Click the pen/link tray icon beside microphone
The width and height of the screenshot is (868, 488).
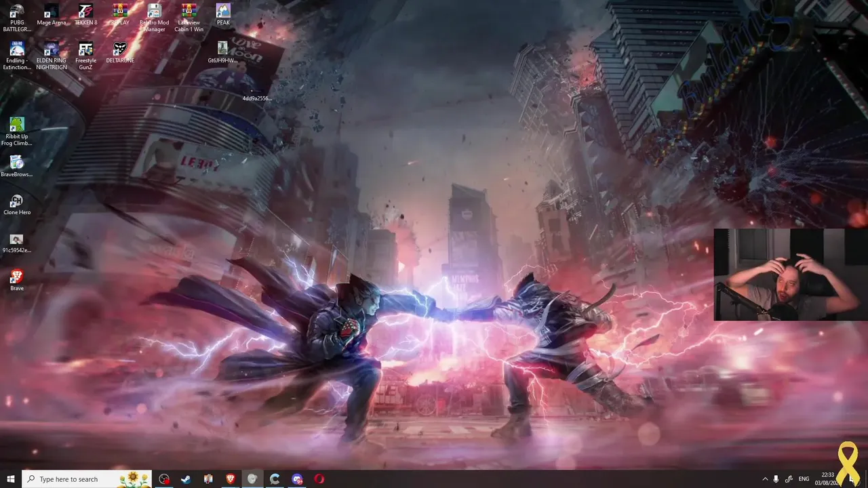click(789, 479)
